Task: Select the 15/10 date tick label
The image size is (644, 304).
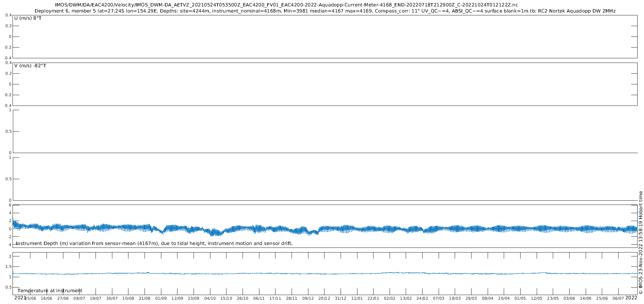Action: click(x=226, y=298)
